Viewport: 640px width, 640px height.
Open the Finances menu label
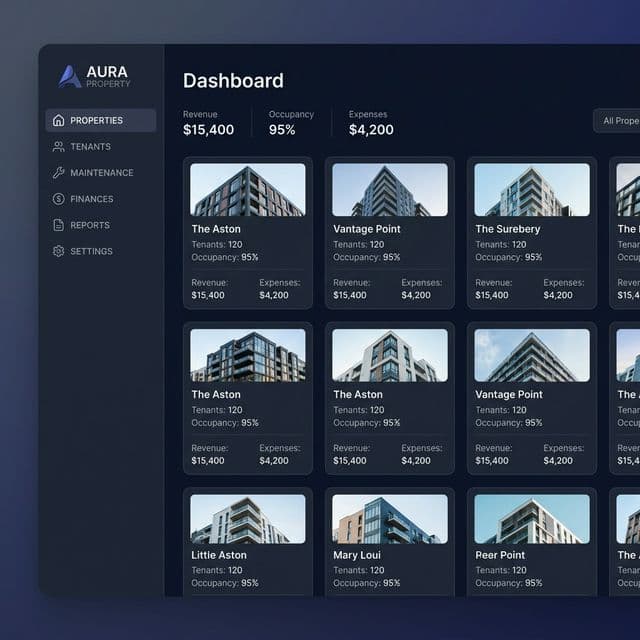coord(91,199)
